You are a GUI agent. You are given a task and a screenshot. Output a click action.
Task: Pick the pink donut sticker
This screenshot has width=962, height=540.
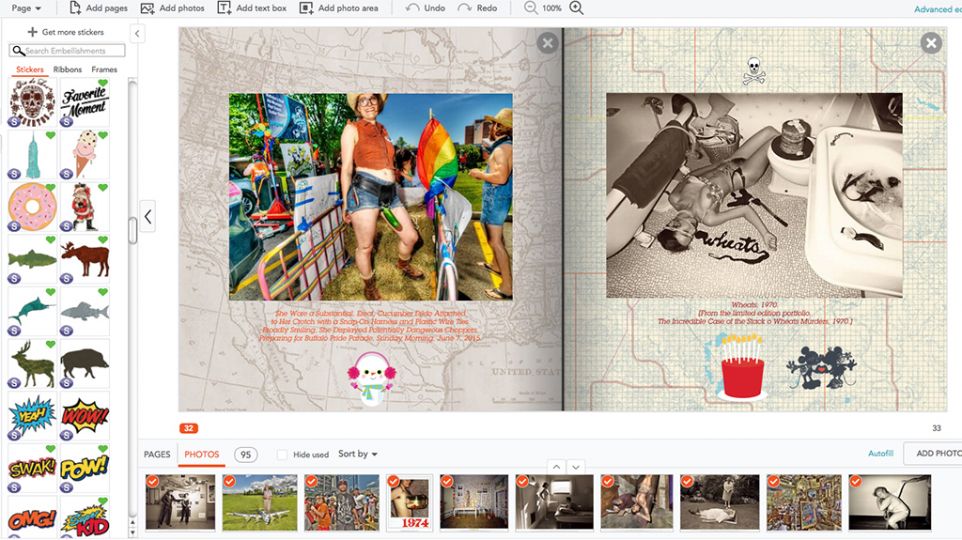click(32, 207)
